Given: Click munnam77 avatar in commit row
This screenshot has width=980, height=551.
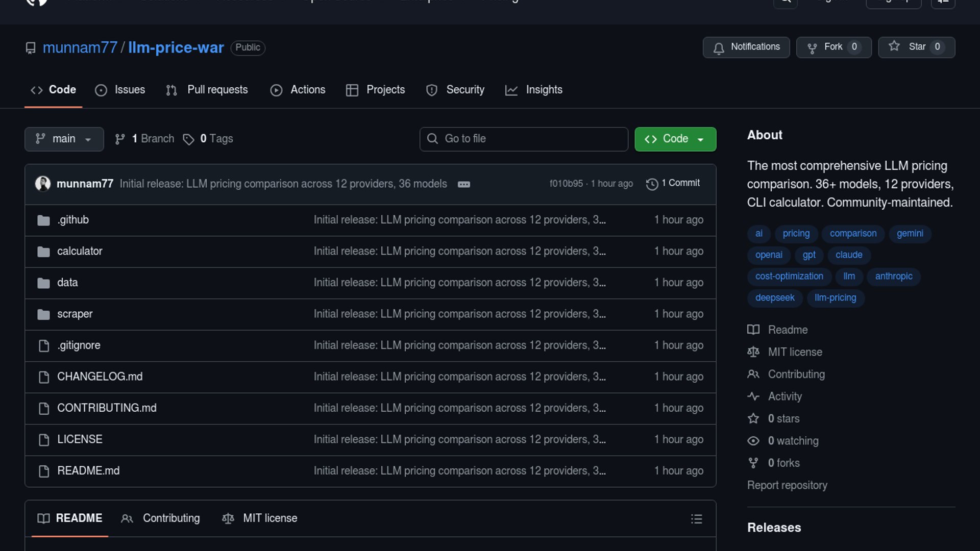Looking at the screenshot, I should [43, 184].
